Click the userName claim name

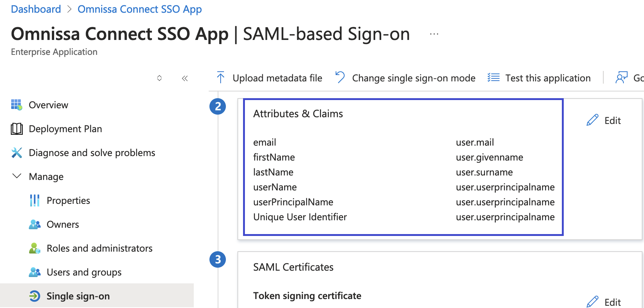[x=275, y=187]
